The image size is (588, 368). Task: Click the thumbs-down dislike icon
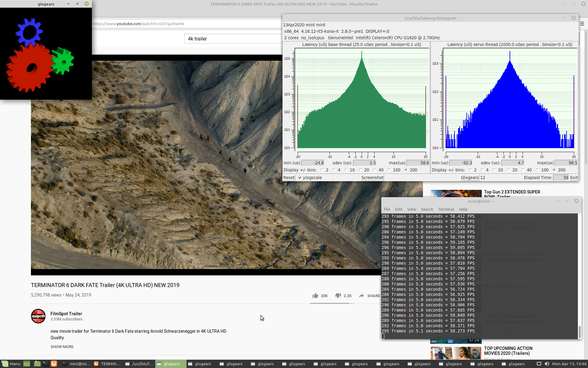click(338, 296)
